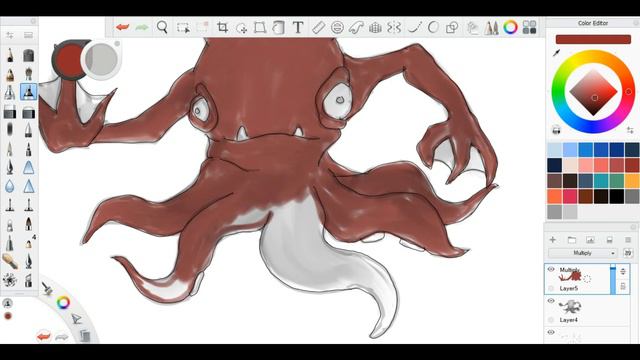The height and width of the screenshot is (360, 640).
Task: Toggle the Steady Stroke tool
Action: (x=415, y=27)
